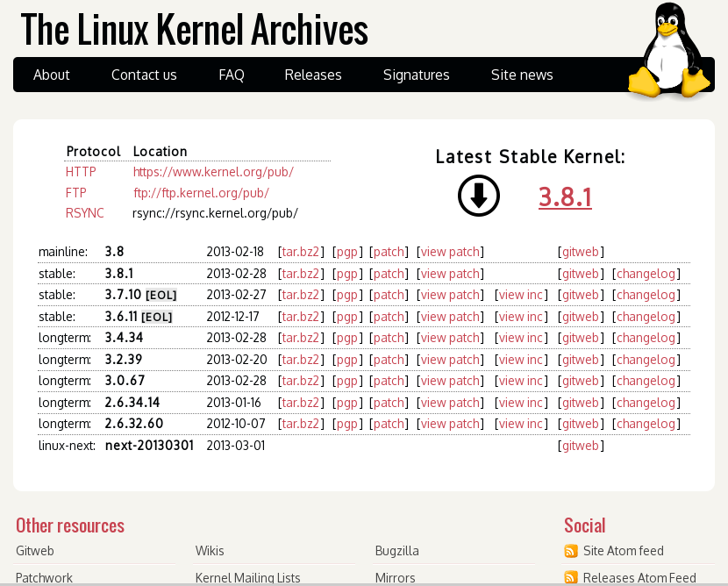Screen dimensions: 728x586
Task: Open the https://www.kernel.org/pub/ link
Action: [213, 172]
